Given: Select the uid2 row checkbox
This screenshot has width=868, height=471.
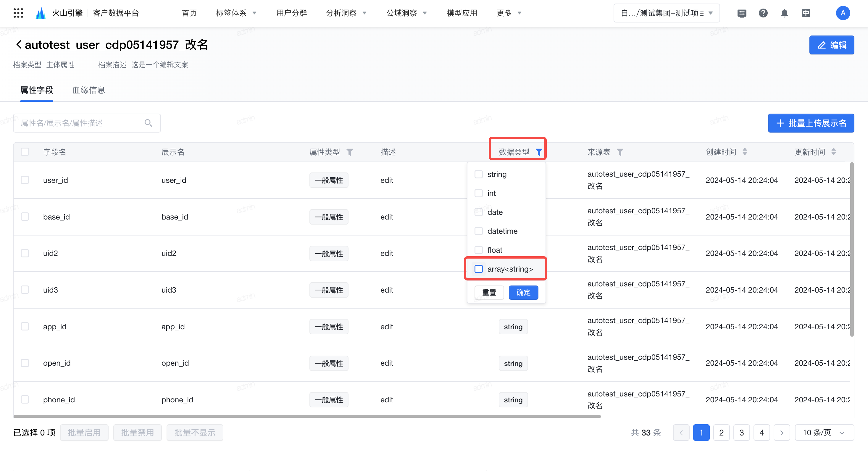Looking at the screenshot, I should (25, 253).
